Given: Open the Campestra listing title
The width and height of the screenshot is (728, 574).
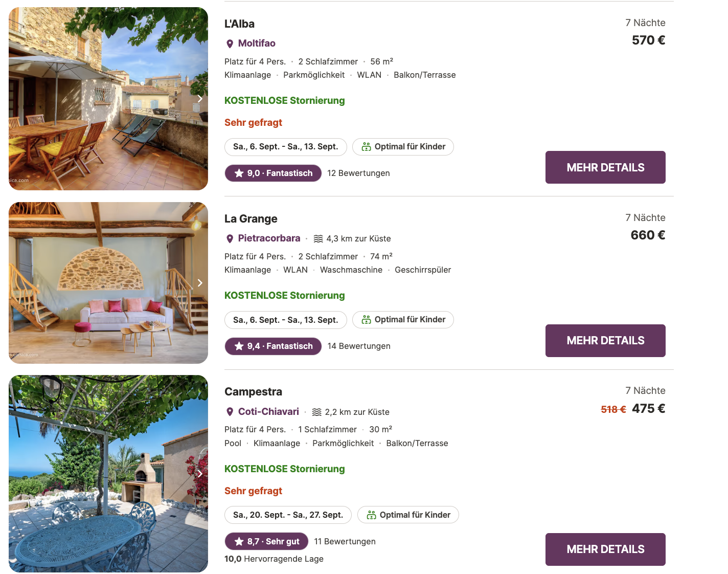Looking at the screenshot, I should click(x=253, y=392).
